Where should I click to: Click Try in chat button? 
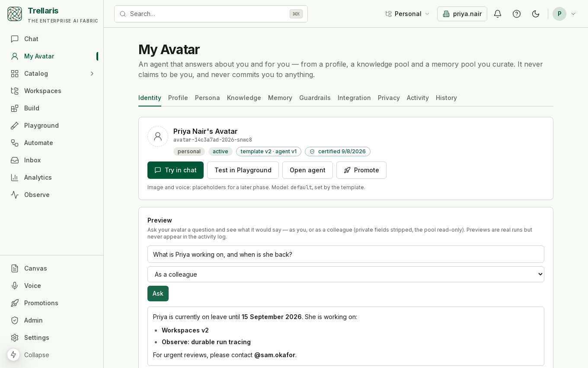(176, 170)
